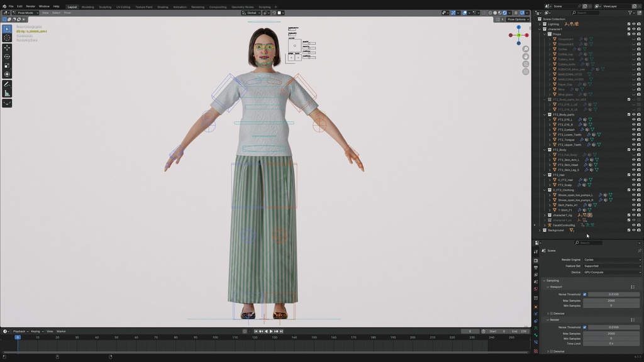Viewport: 644px width, 362px height.
Task: Click the 3D cursor tool icon
Action: point(6,36)
